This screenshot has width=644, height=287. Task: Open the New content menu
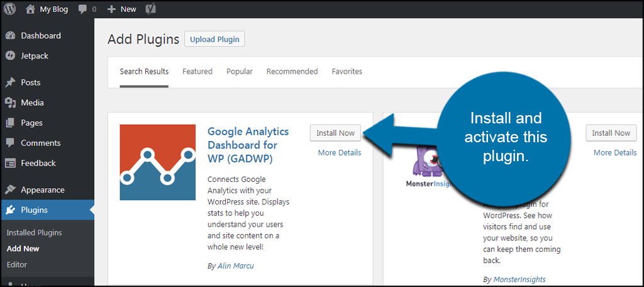[x=128, y=9]
